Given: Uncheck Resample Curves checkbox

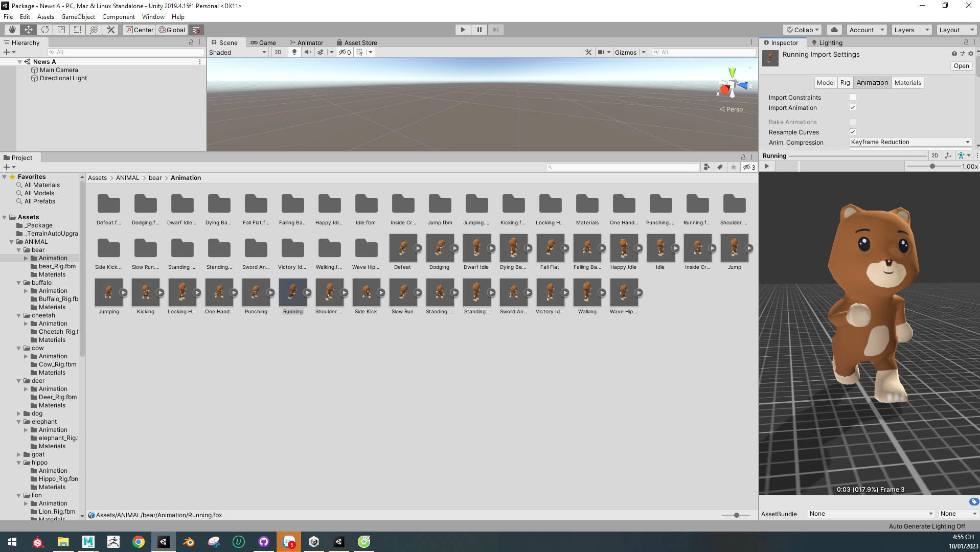Looking at the screenshot, I should (852, 132).
